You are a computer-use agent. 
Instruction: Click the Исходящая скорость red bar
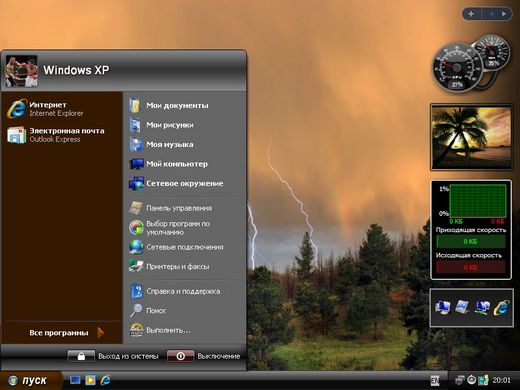pyautogui.click(x=471, y=267)
